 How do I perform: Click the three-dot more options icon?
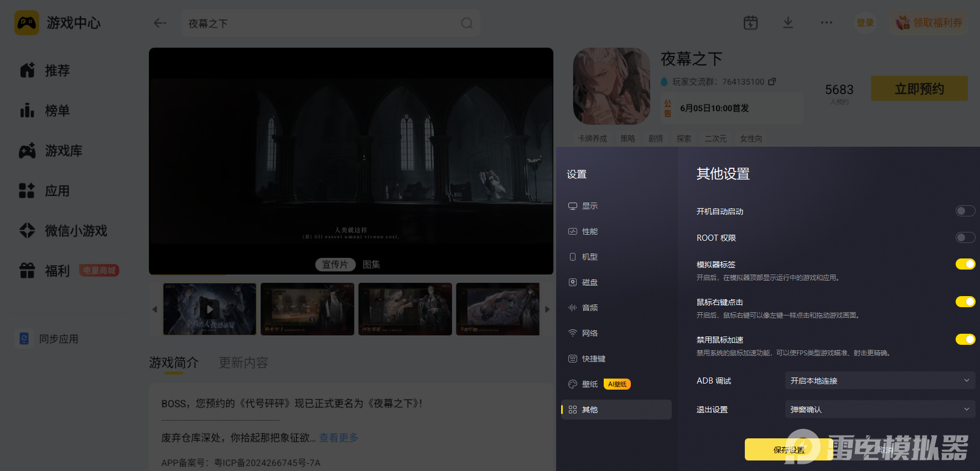pos(827,23)
